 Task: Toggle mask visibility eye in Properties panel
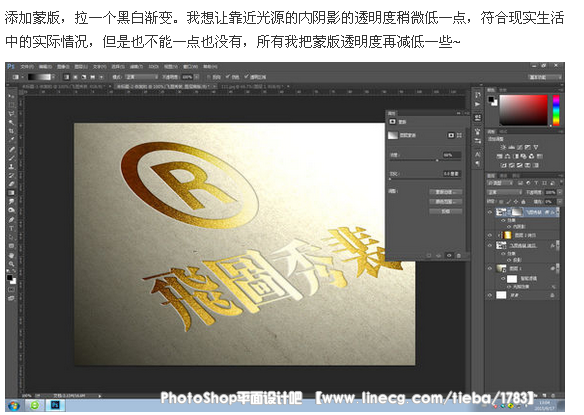[x=449, y=256]
